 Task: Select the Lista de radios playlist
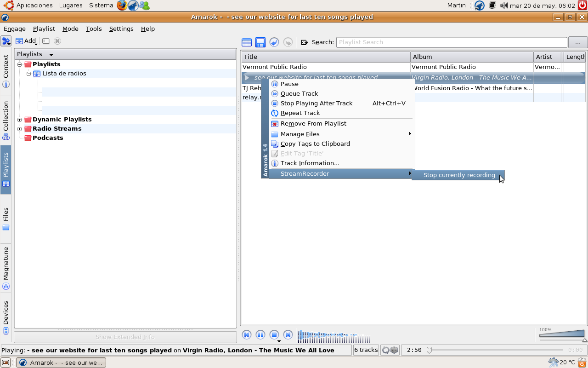(x=64, y=74)
